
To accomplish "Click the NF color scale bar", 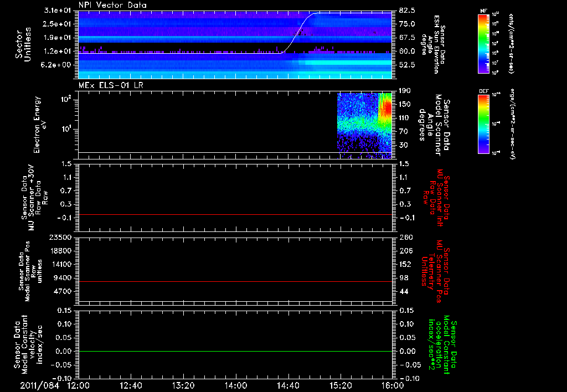I will click(x=484, y=43).
